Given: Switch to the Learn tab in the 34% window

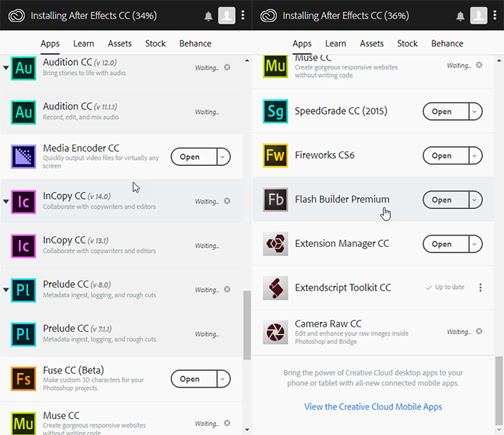Looking at the screenshot, I should [x=84, y=44].
